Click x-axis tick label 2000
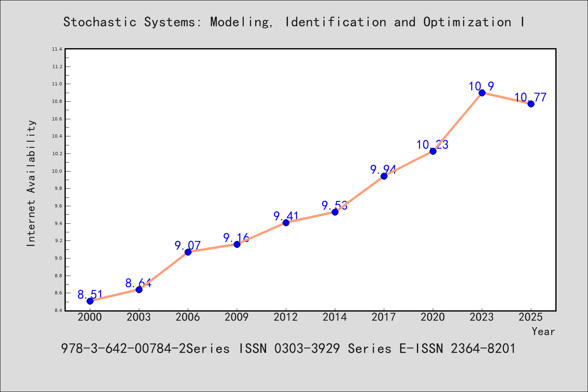This screenshot has width=588, height=392. 90,317
